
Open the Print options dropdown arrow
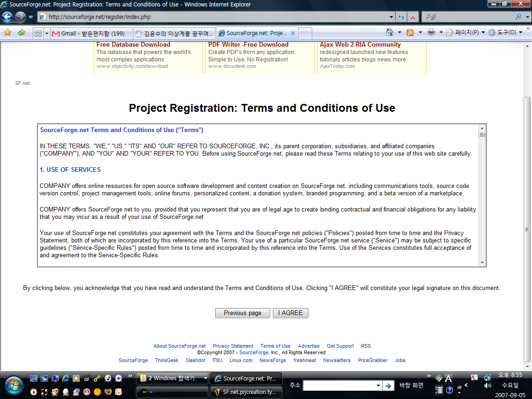[441, 32]
